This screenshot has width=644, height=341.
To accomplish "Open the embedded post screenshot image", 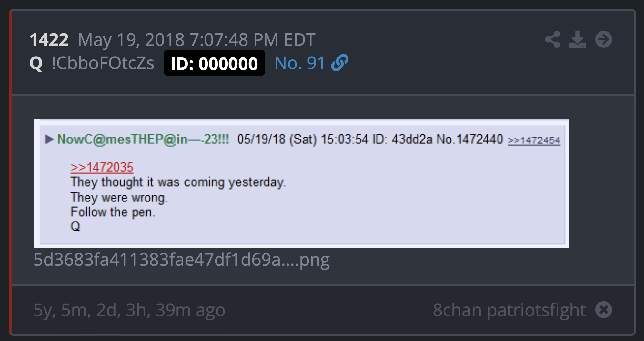I will (301, 183).
